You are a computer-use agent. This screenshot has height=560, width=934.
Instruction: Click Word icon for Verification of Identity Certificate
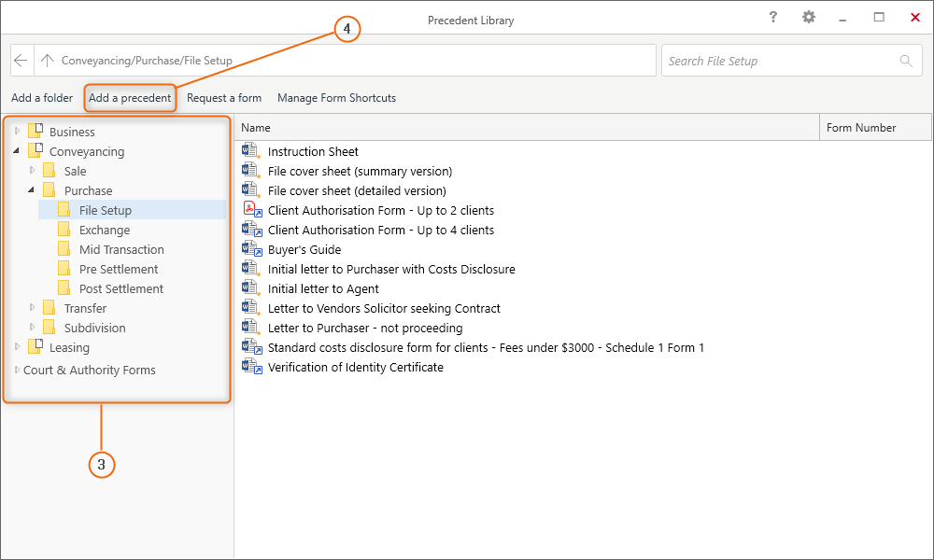click(x=252, y=367)
